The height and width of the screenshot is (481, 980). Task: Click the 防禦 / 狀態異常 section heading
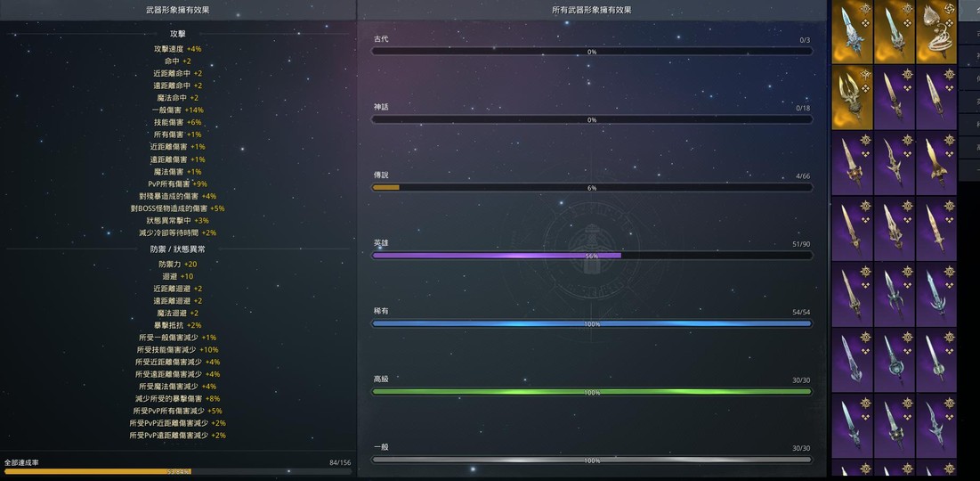click(x=178, y=249)
